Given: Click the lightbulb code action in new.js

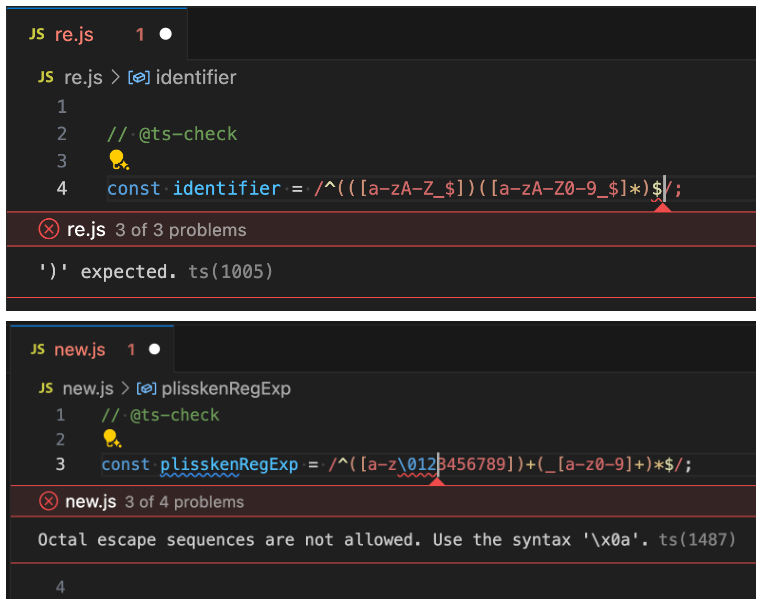Looking at the screenshot, I should (112, 438).
